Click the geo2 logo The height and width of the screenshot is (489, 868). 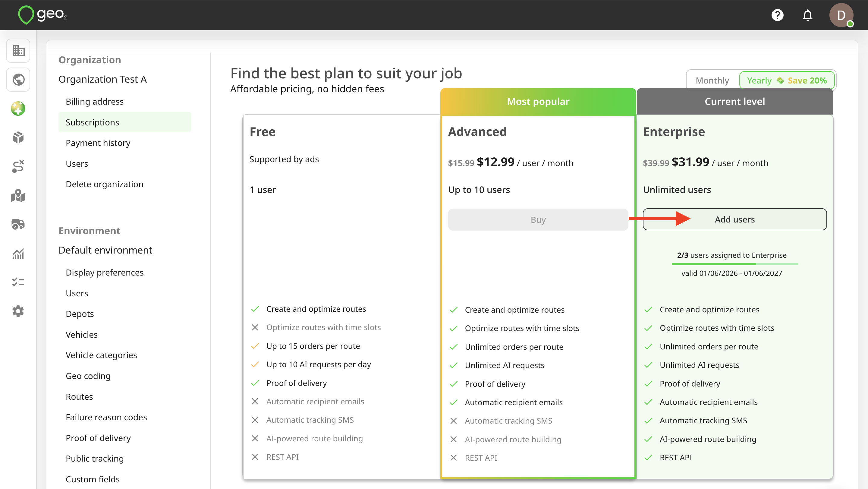point(42,15)
